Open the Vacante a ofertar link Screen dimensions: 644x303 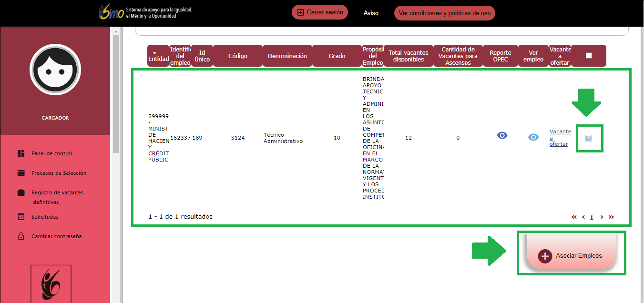[560, 138]
